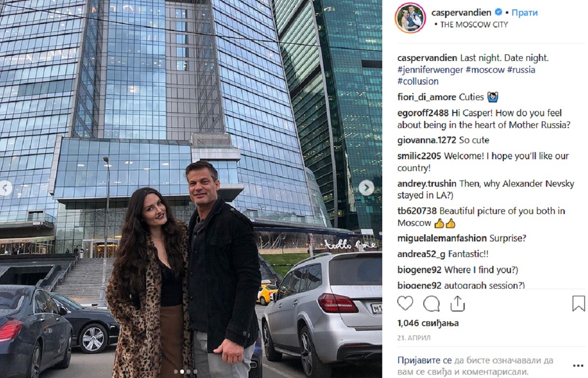Viewport: 588px width, 378px height.
Task: Go to previous photo arrow
Action: [x=5, y=188]
